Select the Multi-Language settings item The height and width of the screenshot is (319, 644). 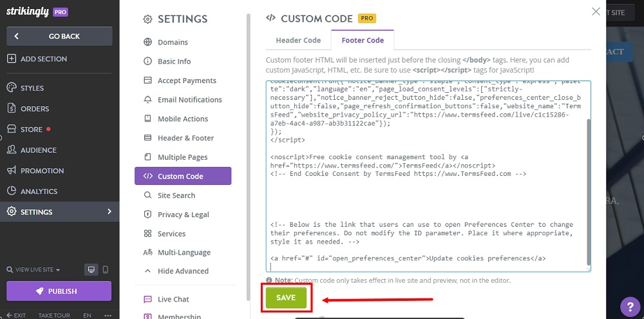183,253
